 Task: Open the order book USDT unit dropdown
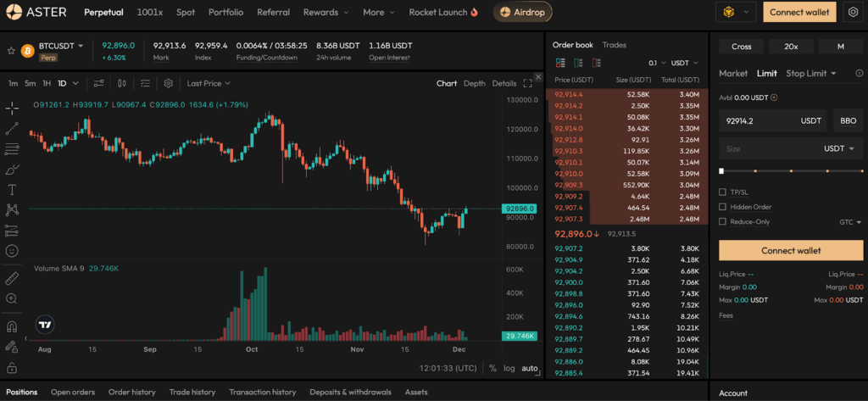[x=685, y=63]
